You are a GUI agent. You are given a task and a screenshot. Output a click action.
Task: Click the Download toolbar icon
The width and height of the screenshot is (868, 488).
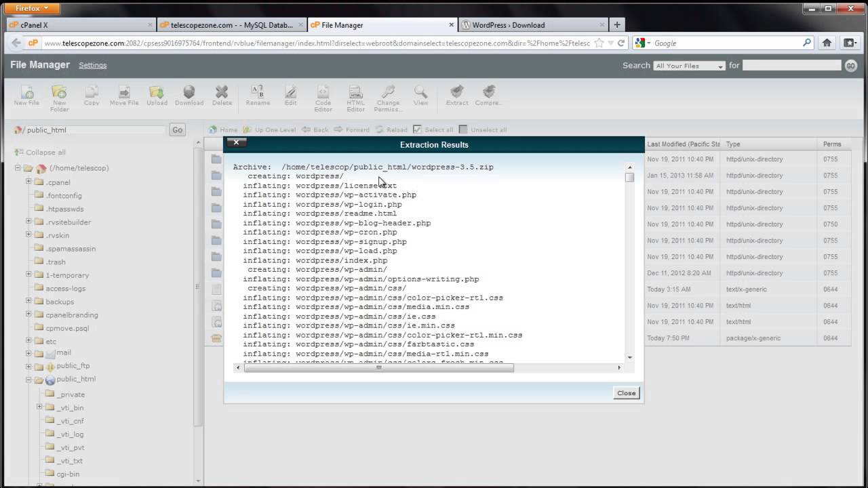pos(189,96)
